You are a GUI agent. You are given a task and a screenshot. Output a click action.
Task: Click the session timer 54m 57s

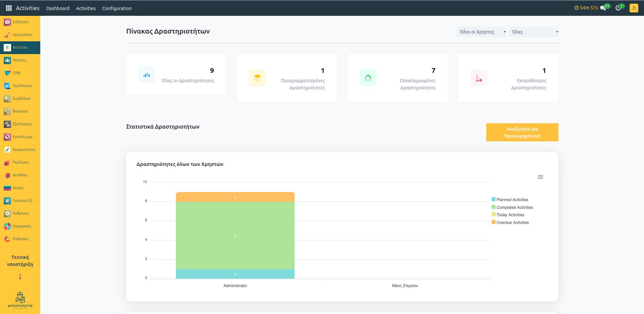coord(586,8)
